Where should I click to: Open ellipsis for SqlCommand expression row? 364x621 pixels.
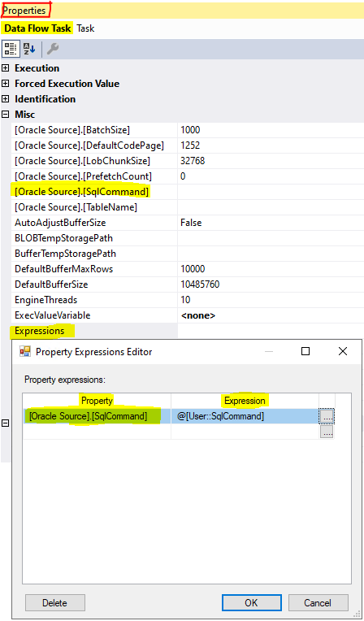coord(327,416)
